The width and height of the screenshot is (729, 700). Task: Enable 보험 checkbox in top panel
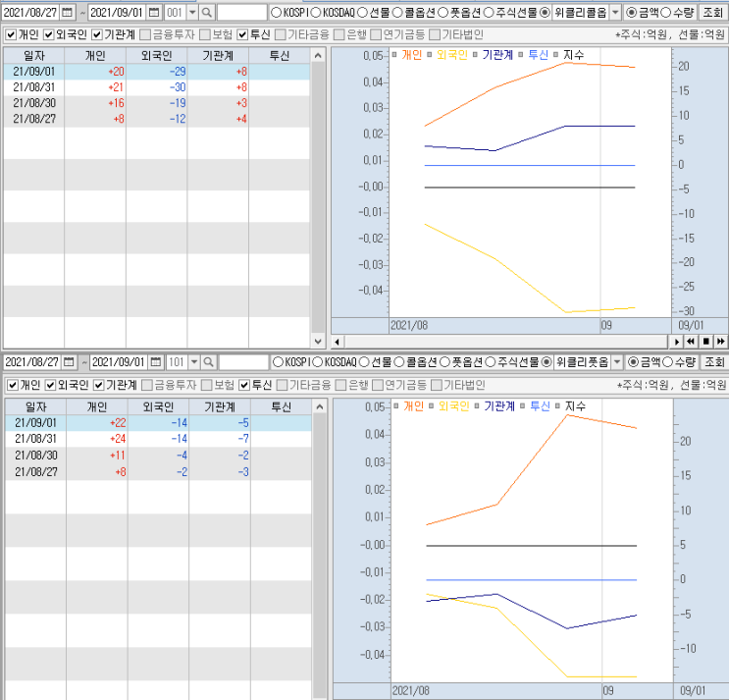coord(204,34)
